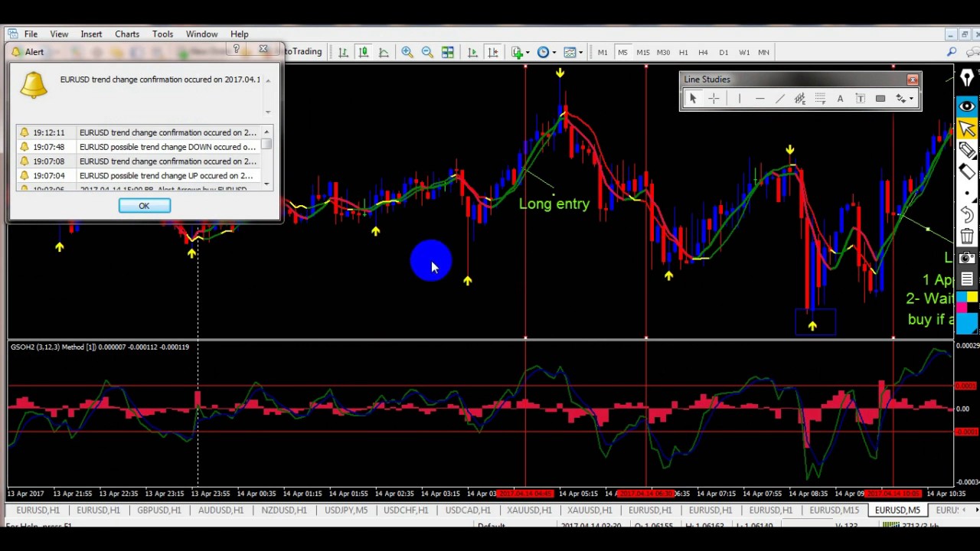Open the File menu
The width and height of the screenshot is (980, 551).
click(x=31, y=34)
